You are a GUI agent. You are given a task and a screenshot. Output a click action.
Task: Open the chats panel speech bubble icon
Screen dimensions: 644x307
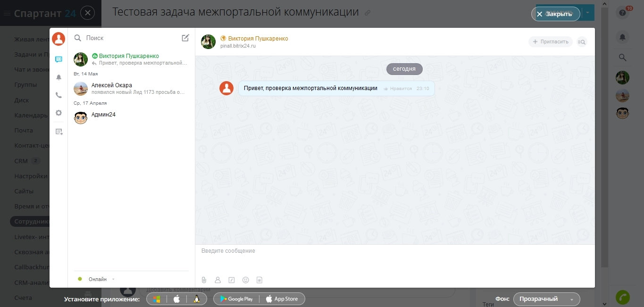[x=59, y=59]
